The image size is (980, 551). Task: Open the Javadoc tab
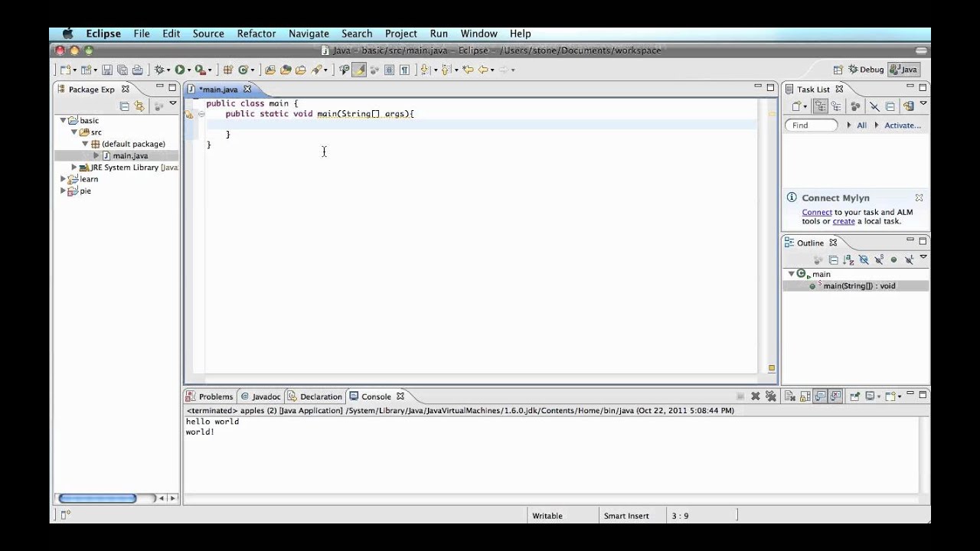tap(260, 396)
